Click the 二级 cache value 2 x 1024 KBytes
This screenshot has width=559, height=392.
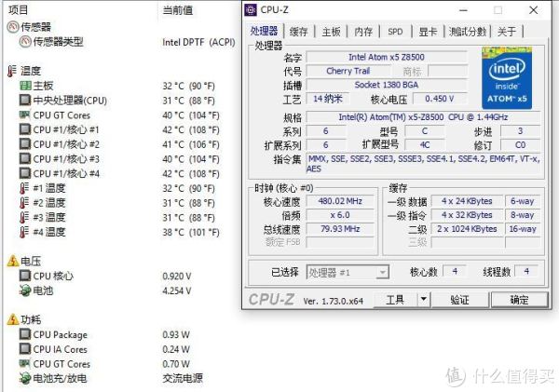[467, 229]
